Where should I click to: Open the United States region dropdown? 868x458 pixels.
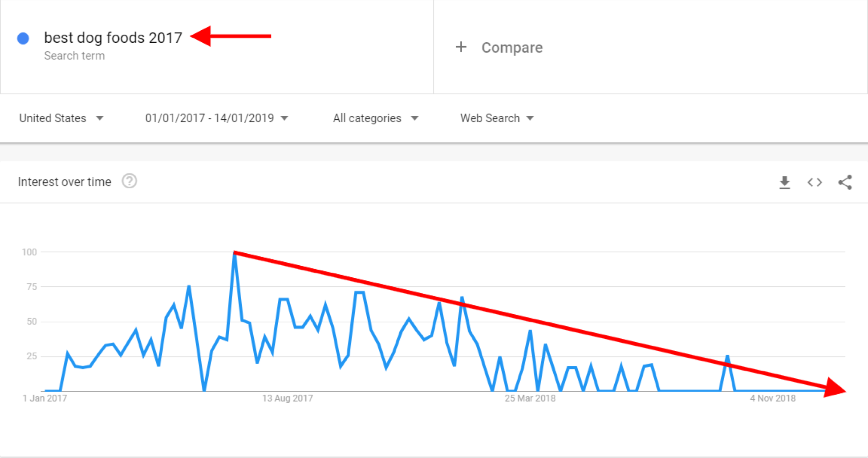61,118
